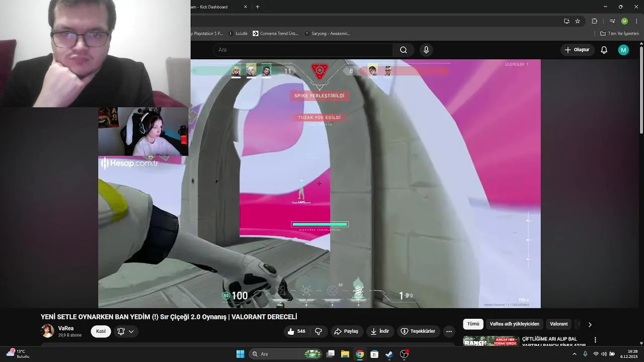
Task: Click the system tray microphone icon
Action: pyautogui.click(x=585, y=354)
